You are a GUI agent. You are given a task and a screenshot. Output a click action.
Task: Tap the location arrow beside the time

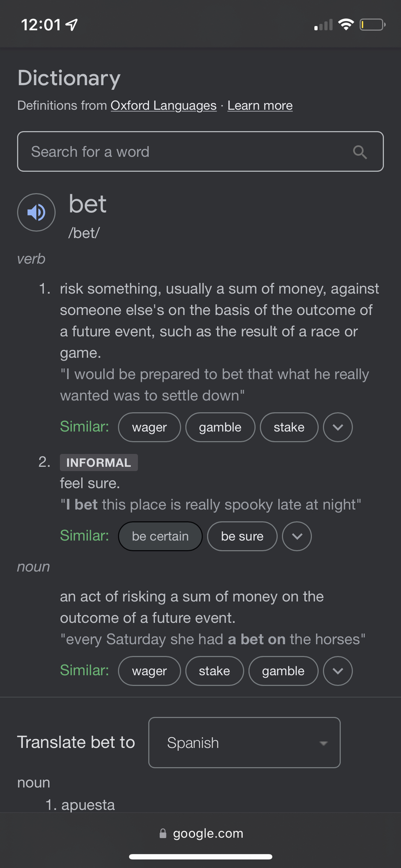point(72,25)
